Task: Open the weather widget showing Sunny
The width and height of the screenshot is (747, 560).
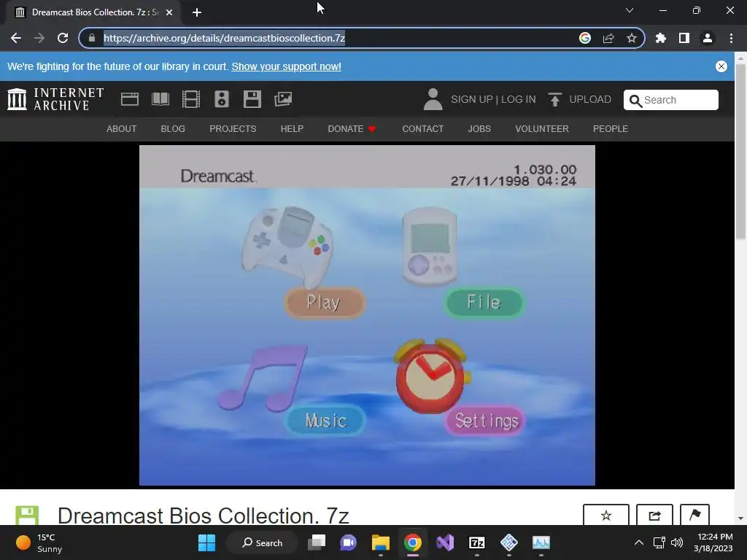Action: 39,542
